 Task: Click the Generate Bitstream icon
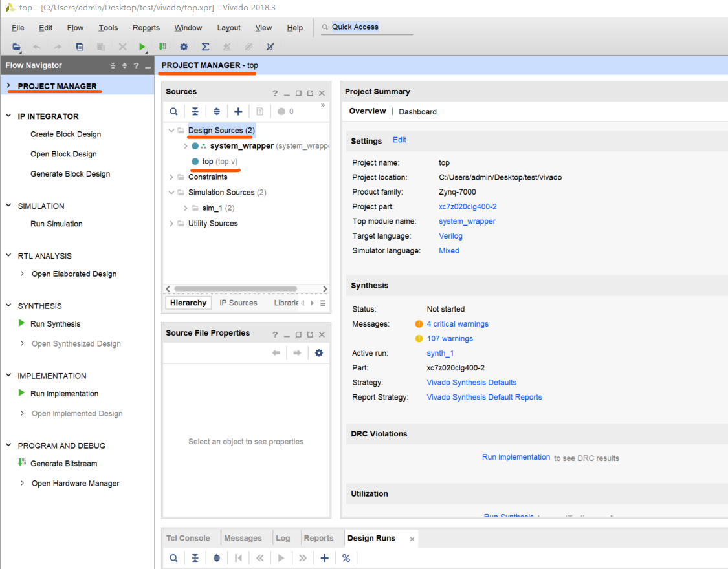click(22, 463)
